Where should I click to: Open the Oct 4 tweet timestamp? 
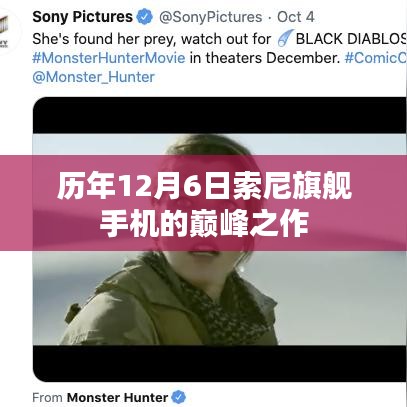[x=296, y=17]
